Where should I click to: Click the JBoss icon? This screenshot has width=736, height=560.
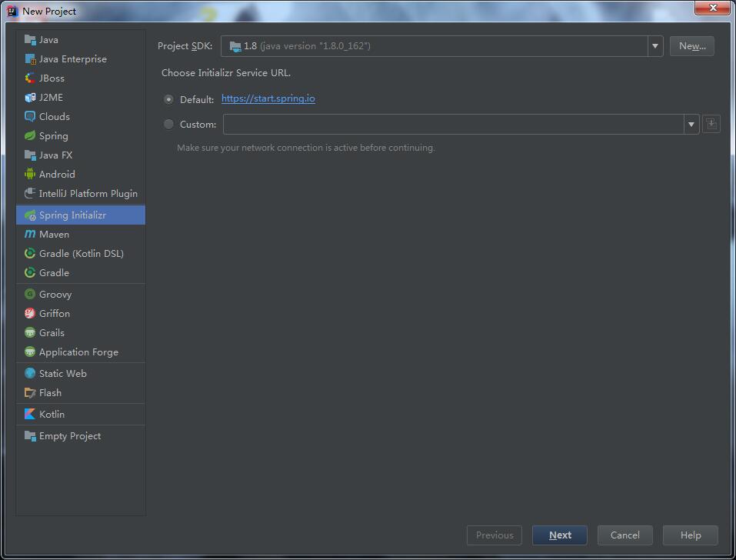coord(30,78)
